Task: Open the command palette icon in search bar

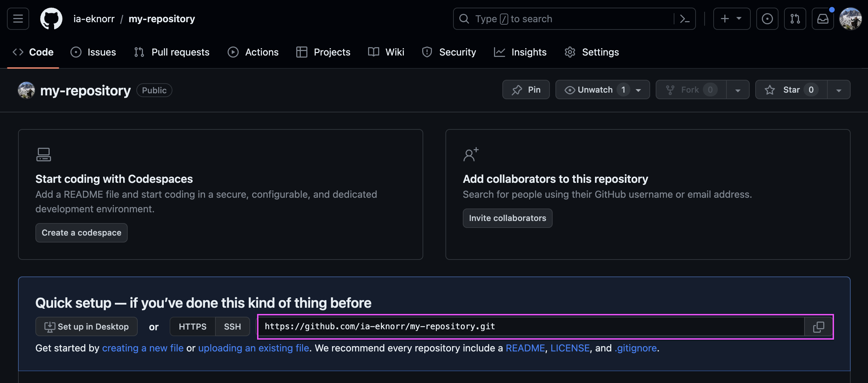Action: 684,19
